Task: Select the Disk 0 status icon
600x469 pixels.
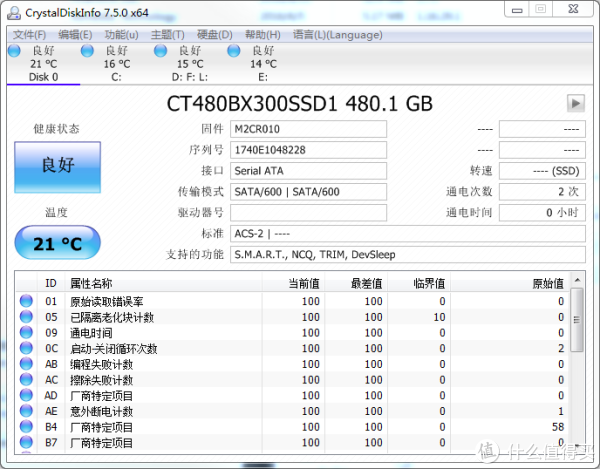Action: [15, 51]
